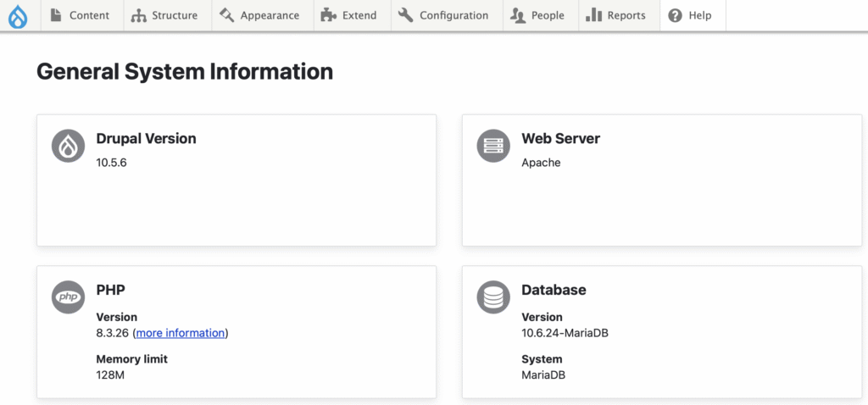
Task: Open the Appearance admin menu
Action: click(x=263, y=15)
